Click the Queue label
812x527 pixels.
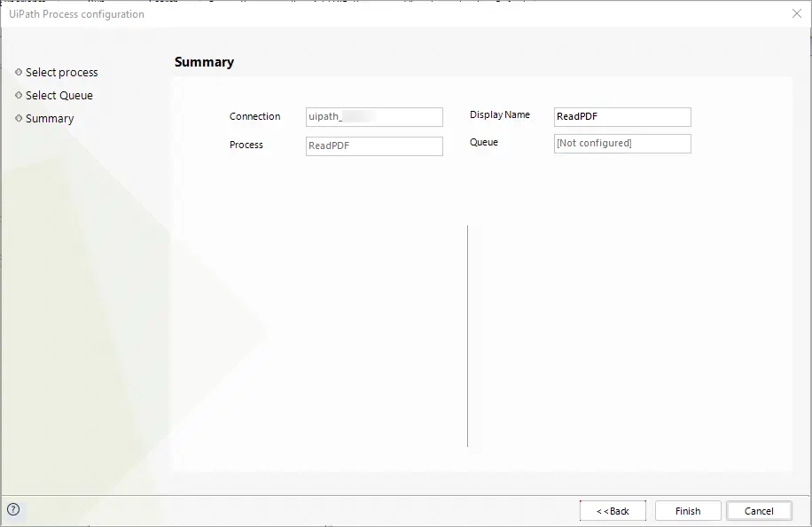tap(484, 143)
